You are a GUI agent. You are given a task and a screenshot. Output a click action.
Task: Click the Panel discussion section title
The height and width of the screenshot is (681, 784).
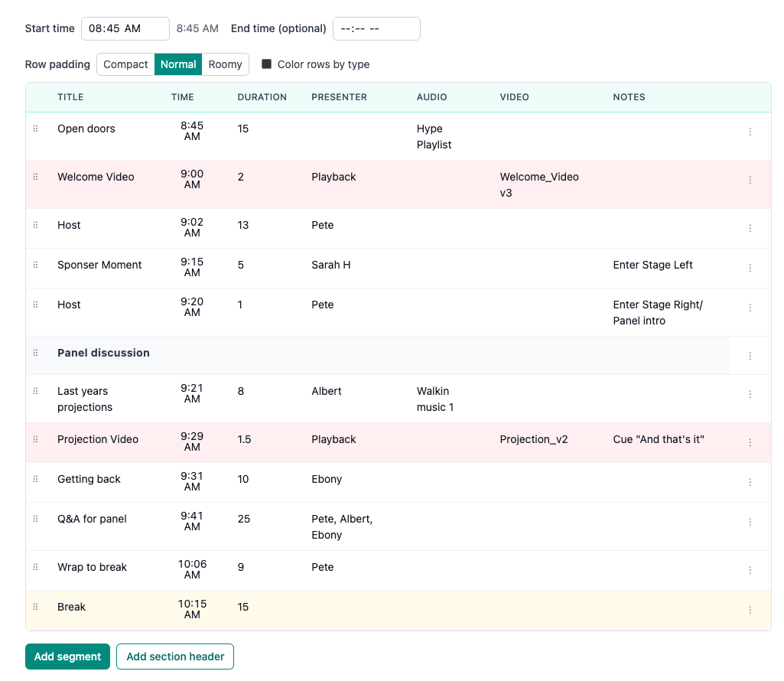pos(103,353)
